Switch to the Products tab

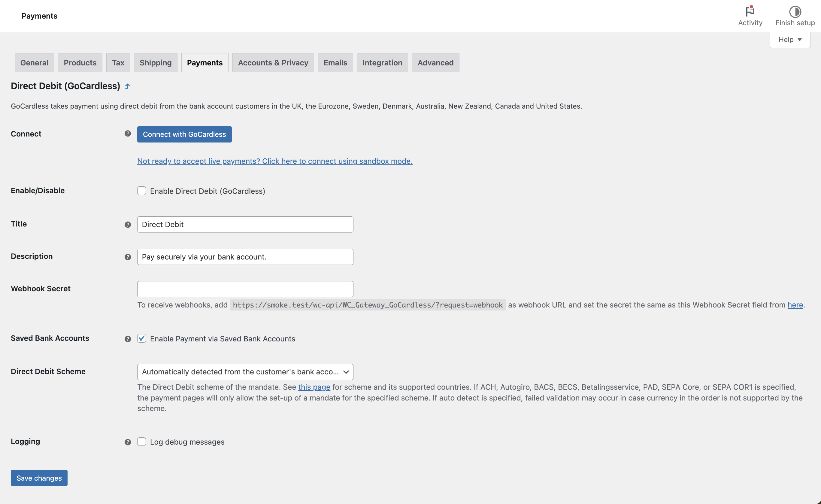[80, 63]
